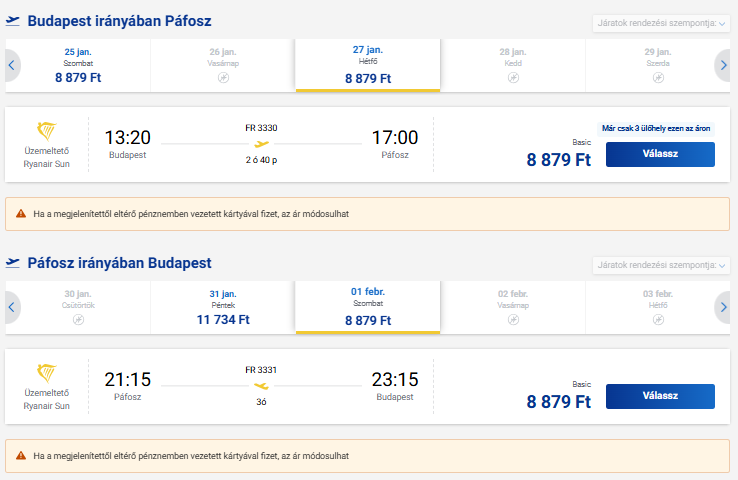Open the outbound Járatok rendezési szempontja dropdown
Image resolution: width=738 pixels, height=480 pixels.
click(x=660, y=22)
